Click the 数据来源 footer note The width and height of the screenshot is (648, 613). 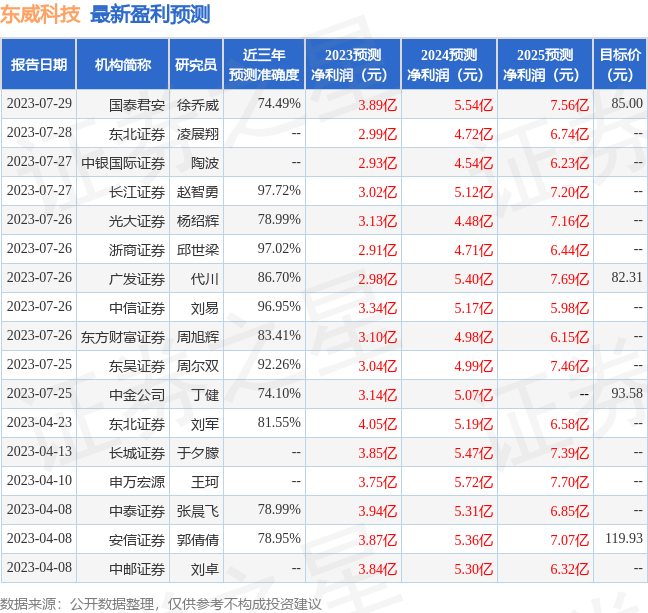(x=160, y=604)
